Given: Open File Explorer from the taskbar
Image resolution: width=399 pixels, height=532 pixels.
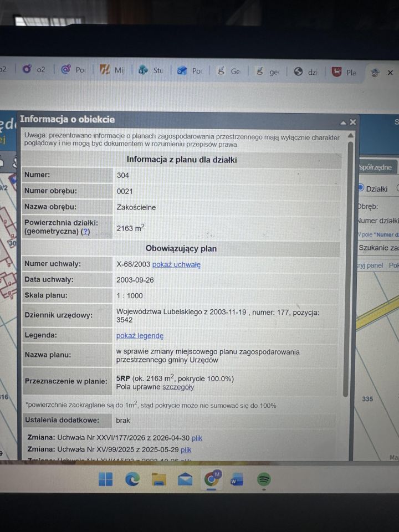Looking at the screenshot, I should (158, 479).
